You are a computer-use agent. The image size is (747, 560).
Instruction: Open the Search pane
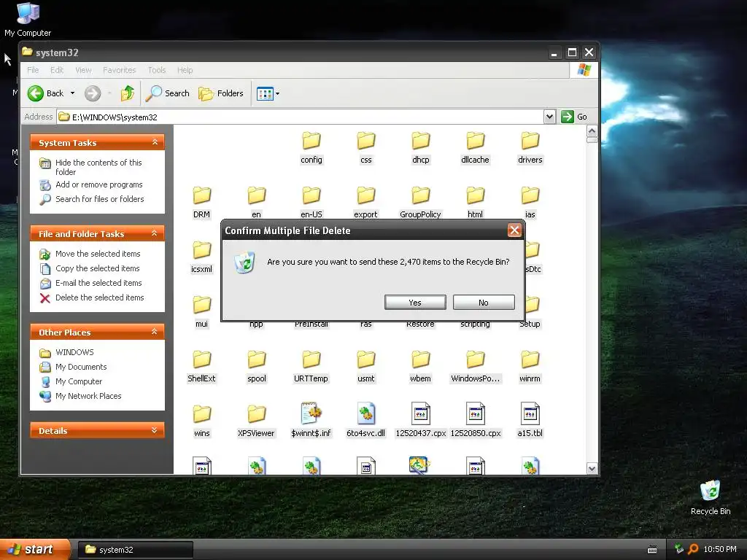(167, 93)
